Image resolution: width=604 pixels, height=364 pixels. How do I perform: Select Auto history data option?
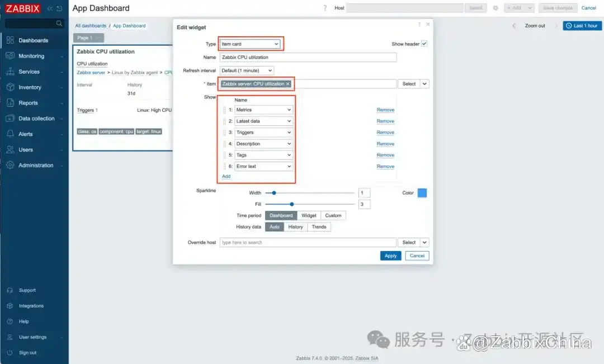coord(275,227)
